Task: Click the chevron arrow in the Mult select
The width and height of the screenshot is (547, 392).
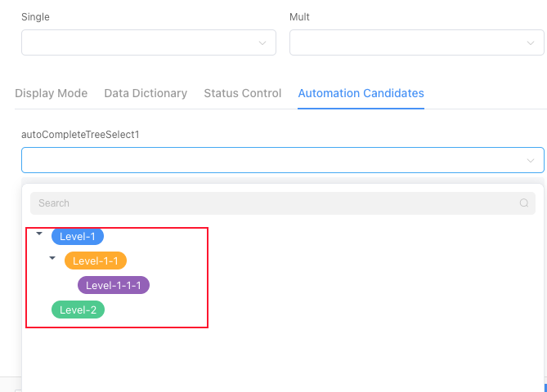Action: point(530,43)
